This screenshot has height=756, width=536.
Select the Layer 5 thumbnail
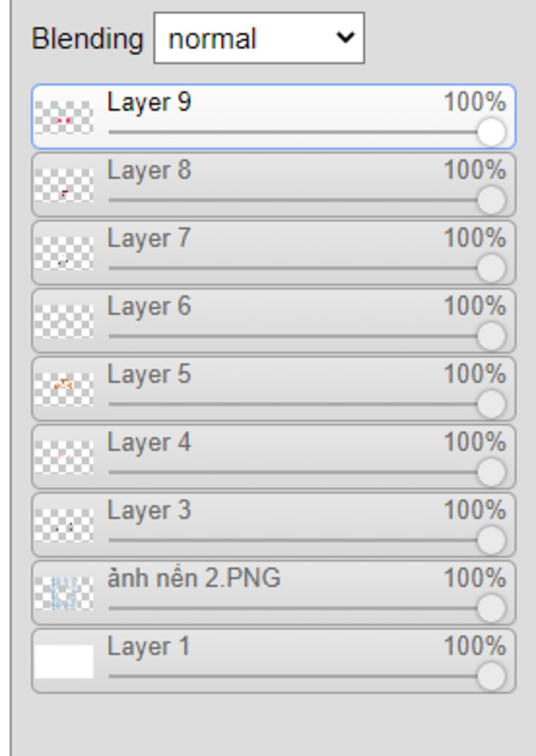point(64,389)
